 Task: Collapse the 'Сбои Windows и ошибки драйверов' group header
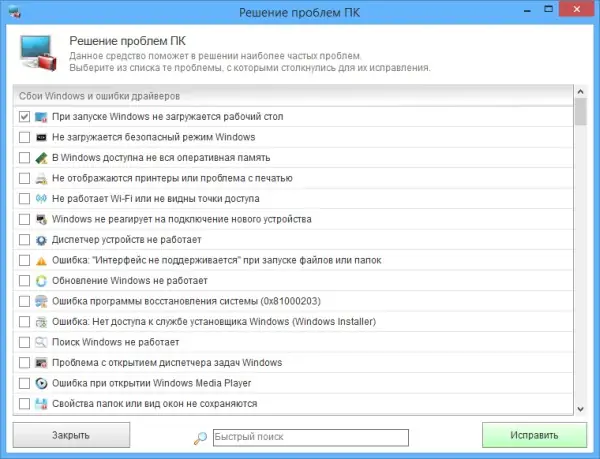100,96
